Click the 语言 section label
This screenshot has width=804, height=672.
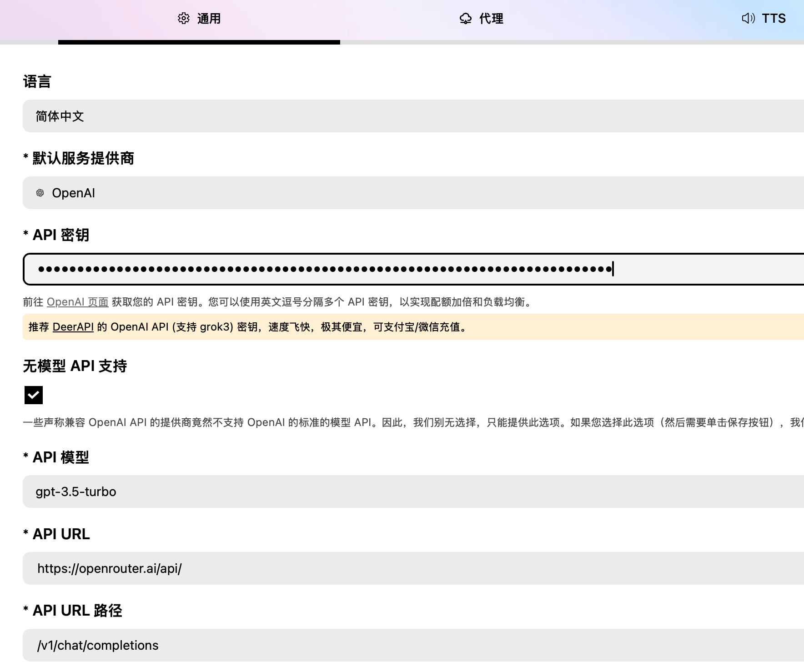point(37,82)
